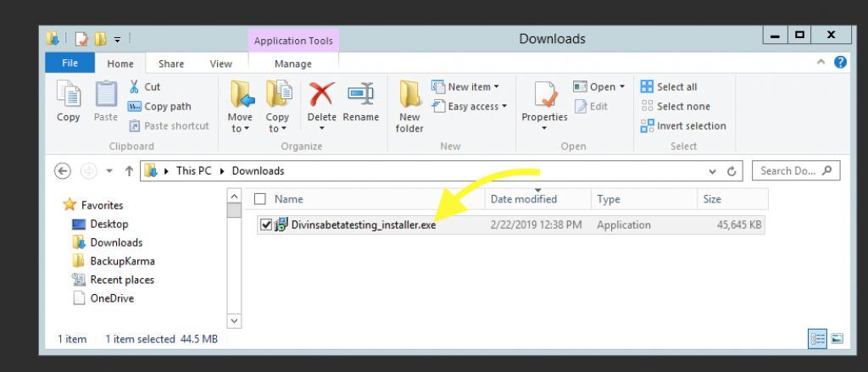The image size is (868, 372).
Task: Click Invert selection
Action: tap(683, 125)
